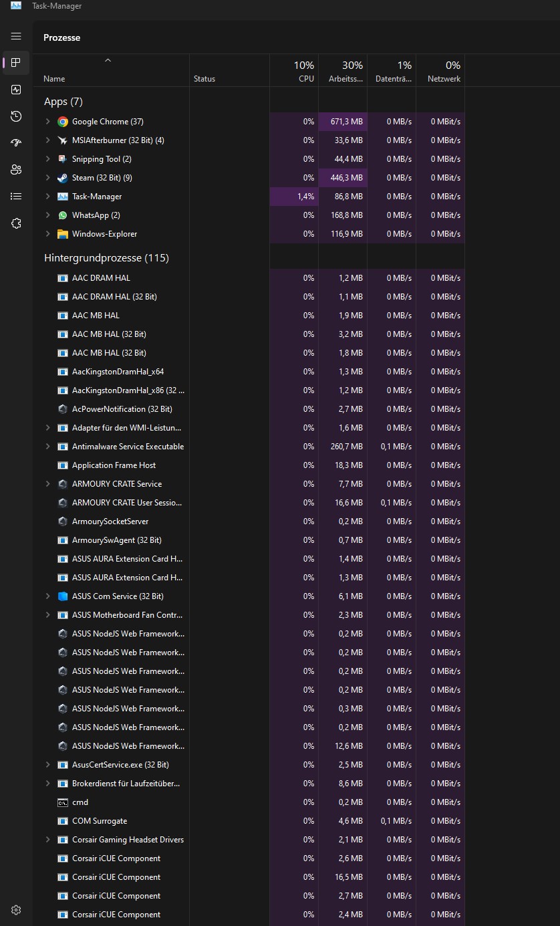This screenshot has height=926, width=560.
Task: Select the Adapter für den WMI-Leistun... row
Action: point(249,428)
